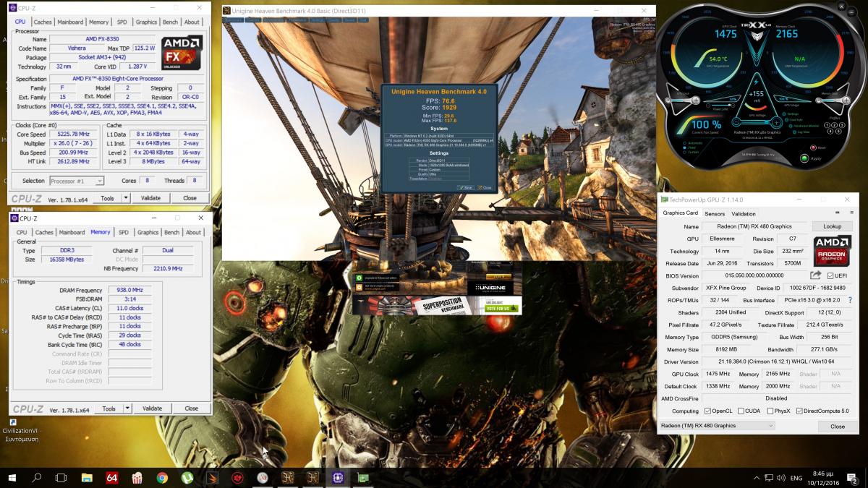Launch Google Chrome from the taskbar
868x488 pixels.
pyautogui.click(x=162, y=478)
